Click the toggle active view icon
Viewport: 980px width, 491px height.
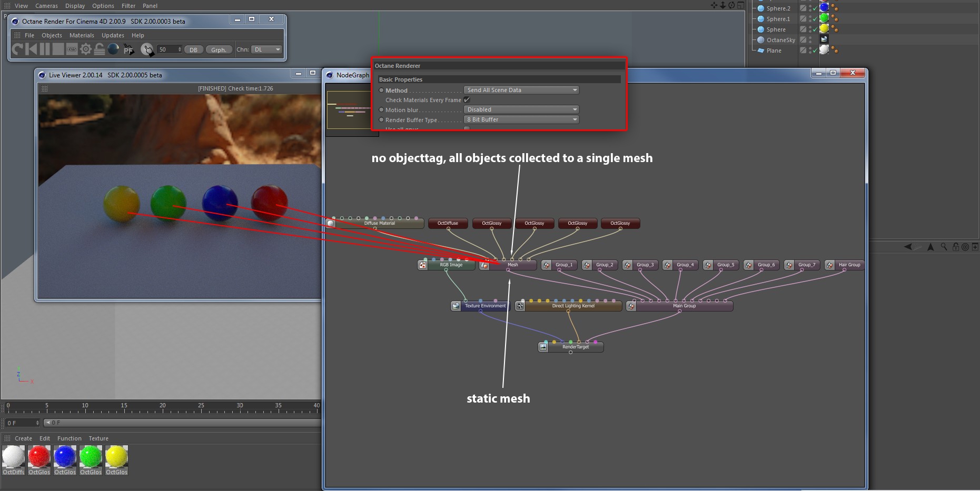[741, 5]
